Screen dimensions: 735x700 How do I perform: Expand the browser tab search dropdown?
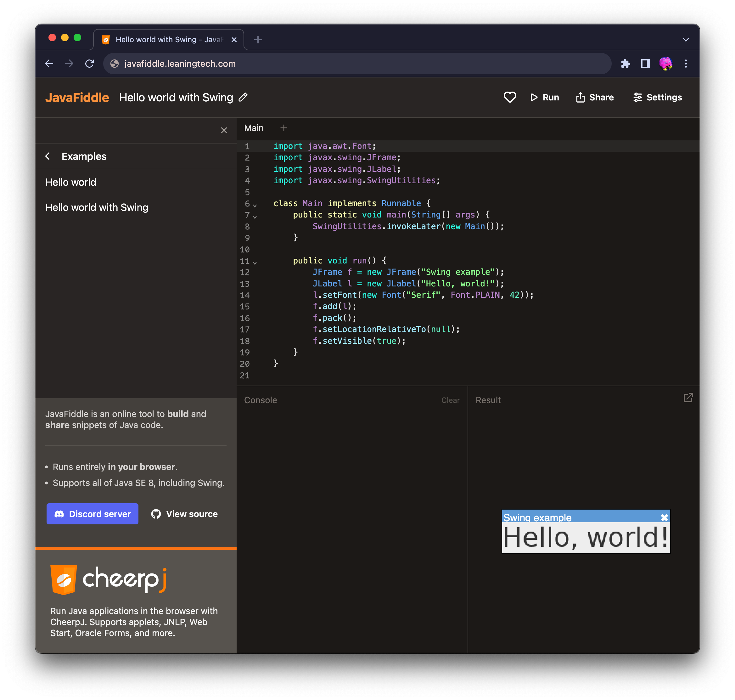686,40
